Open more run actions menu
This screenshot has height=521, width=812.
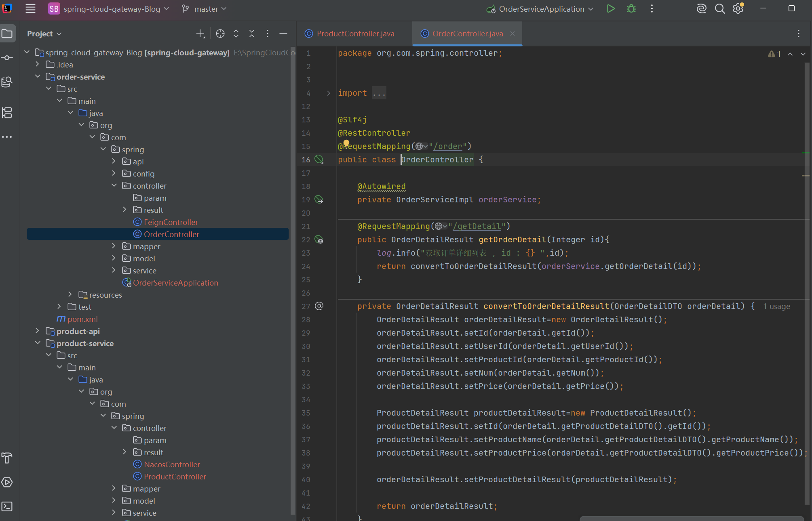pyautogui.click(x=652, y=8)
